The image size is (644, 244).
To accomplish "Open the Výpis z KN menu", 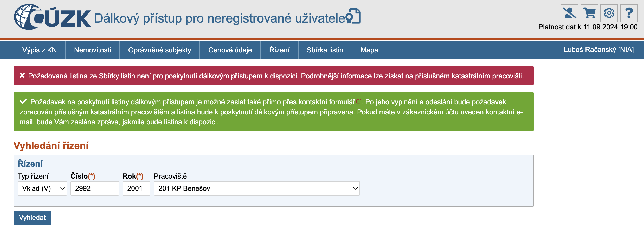I will tap(40, 50).
